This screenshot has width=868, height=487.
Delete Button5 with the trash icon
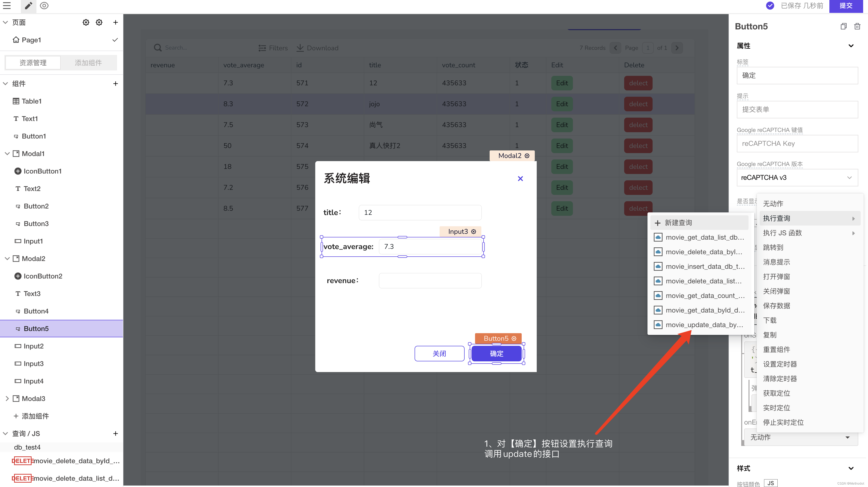tap(857, 26)
